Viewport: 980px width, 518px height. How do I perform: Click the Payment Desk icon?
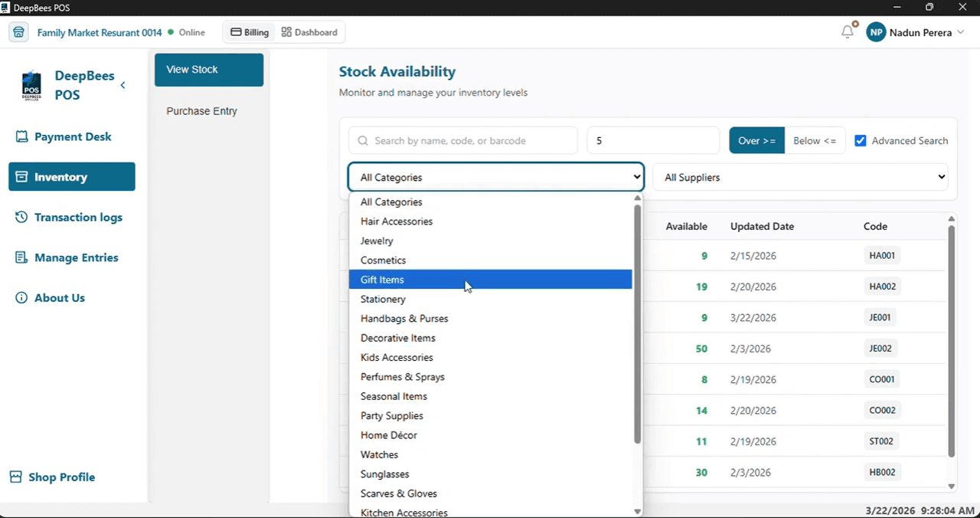coord(21,136)
